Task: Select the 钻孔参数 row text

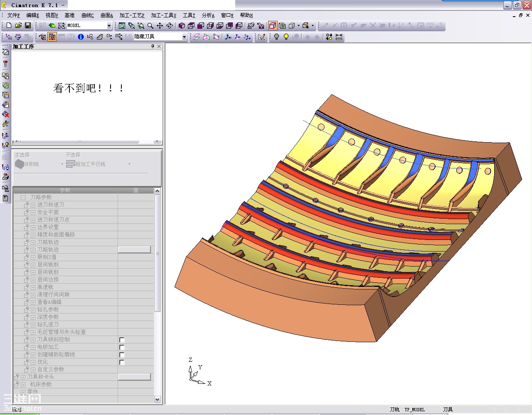Action: (48, 310)
